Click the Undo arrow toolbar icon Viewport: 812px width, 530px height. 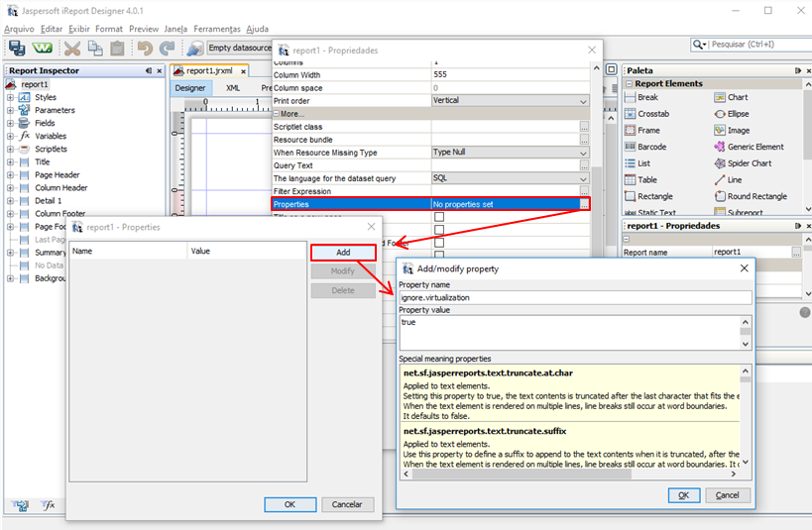146,49
